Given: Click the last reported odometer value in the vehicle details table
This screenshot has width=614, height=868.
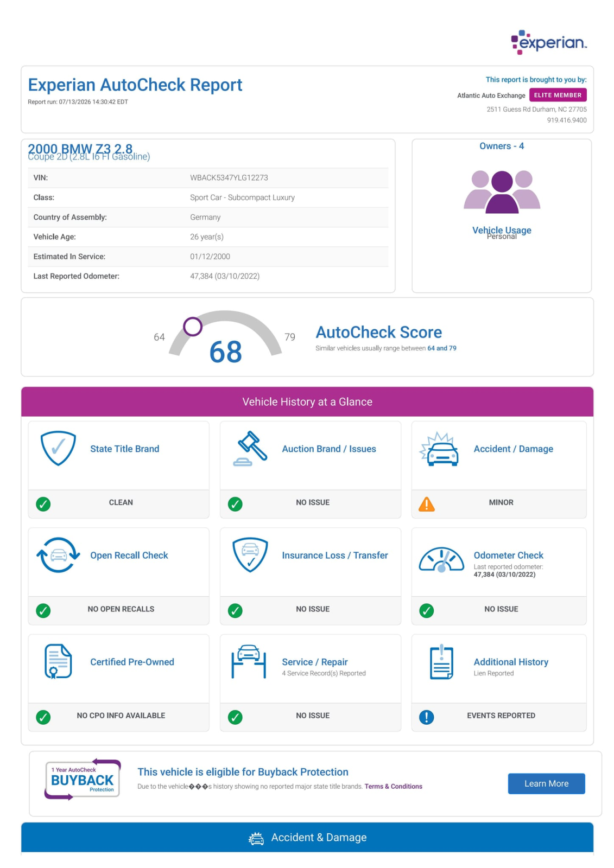Looking at the screenshot, I should tap(225, 276).
